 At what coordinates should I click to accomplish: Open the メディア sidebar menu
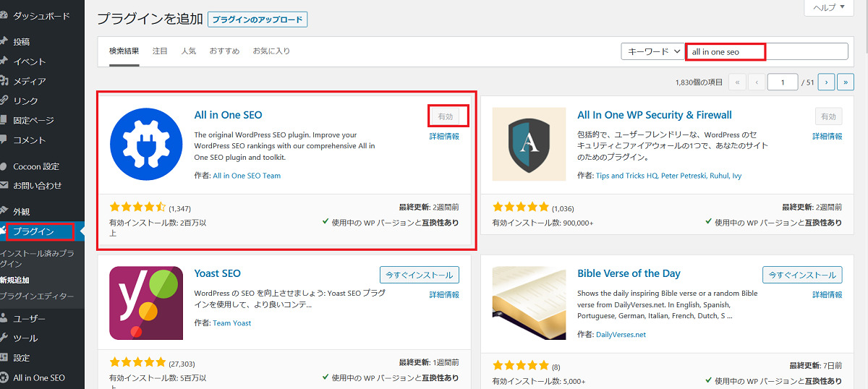pos(29,81)
